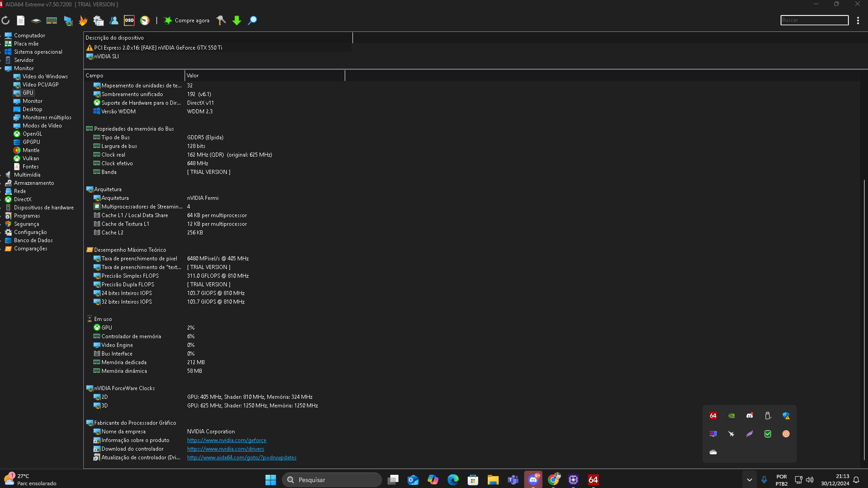868x488 pixels.
Task: Click the taskbar Pesquisar search box
Action: tap(332, 480)
